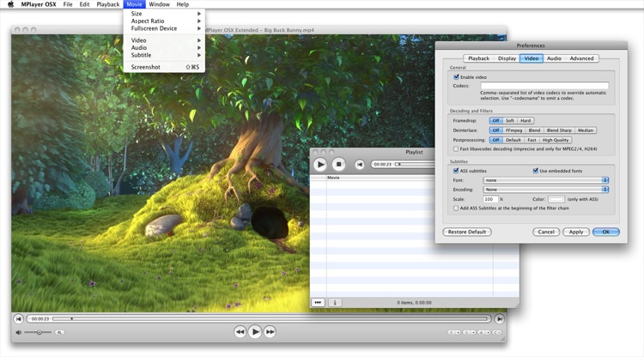Set Deinterlace to Median
This screenshot has height=357, width=644.
(586, 130)
